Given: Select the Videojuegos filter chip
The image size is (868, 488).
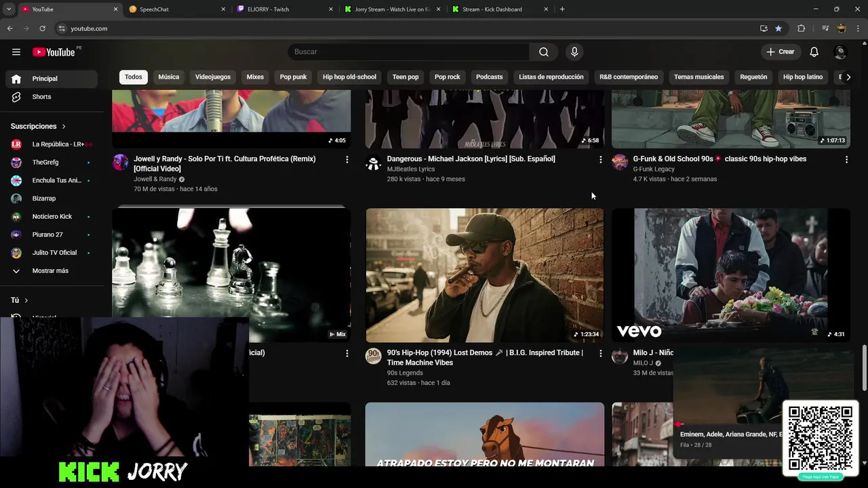Looking at the screenshot, I should coord(213,77).
